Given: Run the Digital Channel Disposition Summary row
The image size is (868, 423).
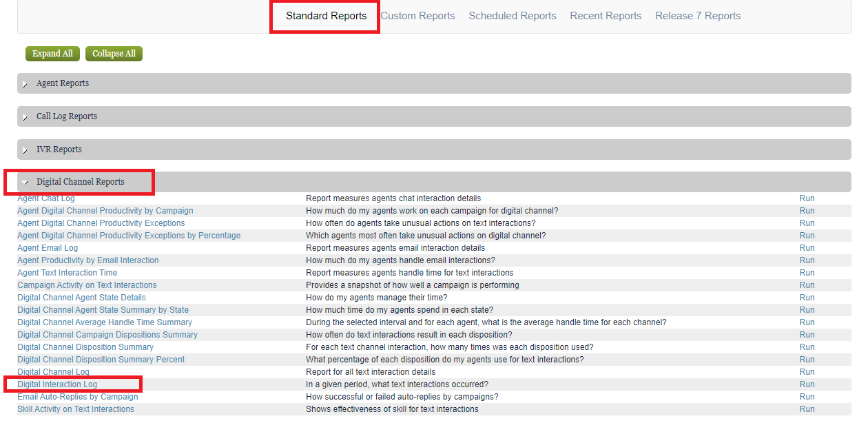Looking at the screenshot, I should pos(807,347).
